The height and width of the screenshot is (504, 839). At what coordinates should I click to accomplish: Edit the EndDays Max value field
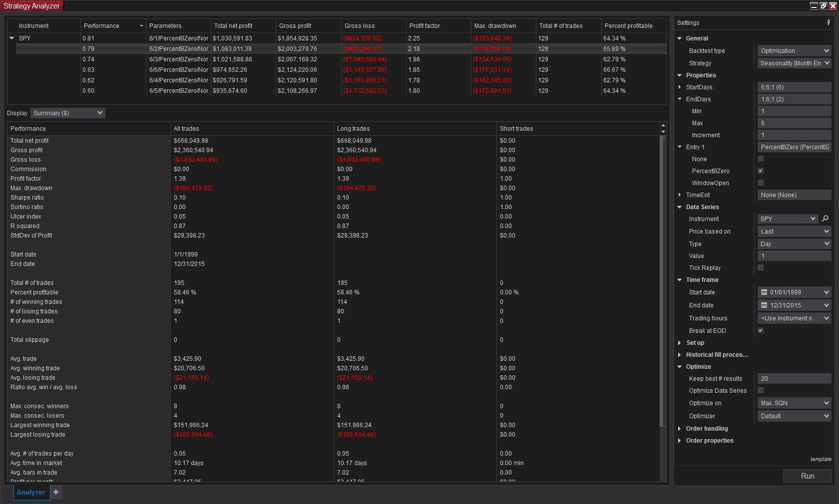pos(795,123)
